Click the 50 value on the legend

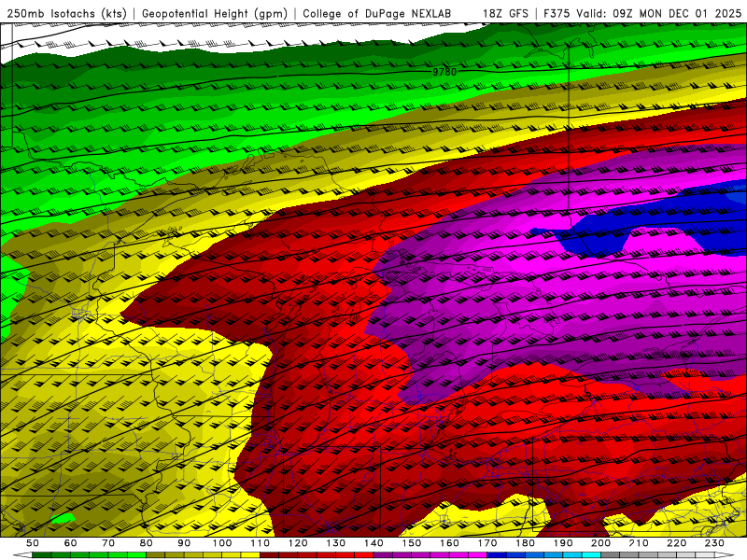(33, 543)
